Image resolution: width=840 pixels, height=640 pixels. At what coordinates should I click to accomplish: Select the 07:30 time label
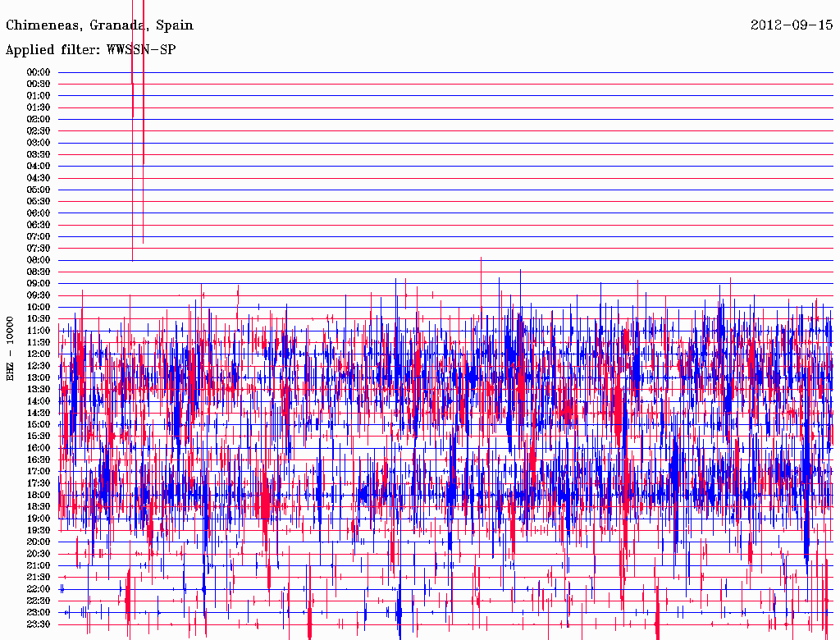[x=39, y=248]
